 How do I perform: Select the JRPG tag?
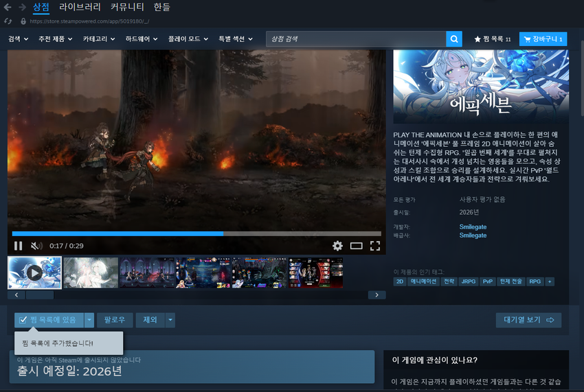tap(469, 281)
